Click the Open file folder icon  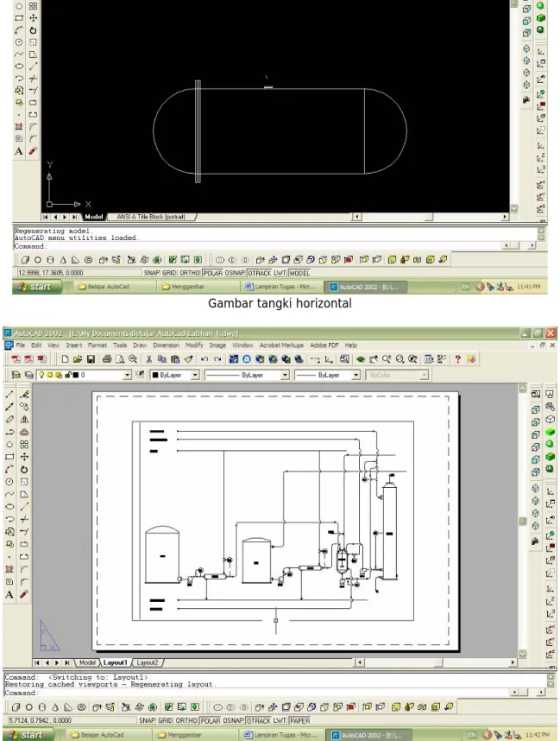pos(78,359)
